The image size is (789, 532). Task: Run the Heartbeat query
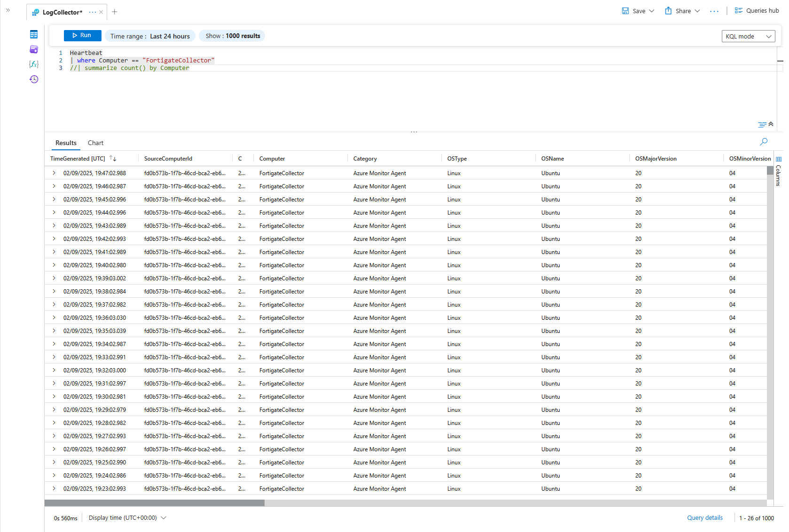point(82,35)
